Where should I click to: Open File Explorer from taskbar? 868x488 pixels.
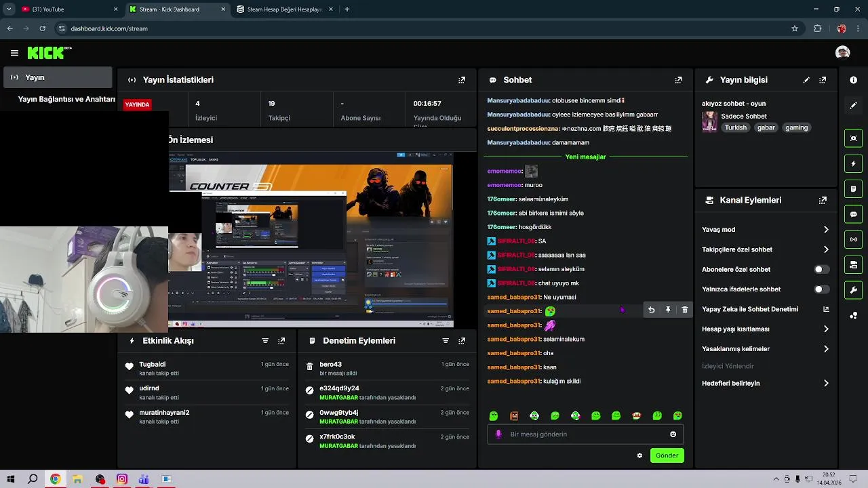click(77, 479)
